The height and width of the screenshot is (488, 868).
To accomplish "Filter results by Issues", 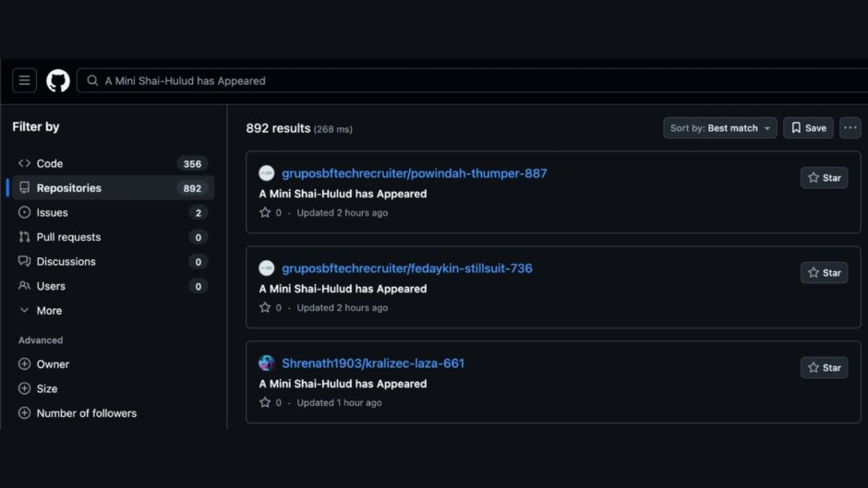I will pyautogui.click(x=52, y=212).
